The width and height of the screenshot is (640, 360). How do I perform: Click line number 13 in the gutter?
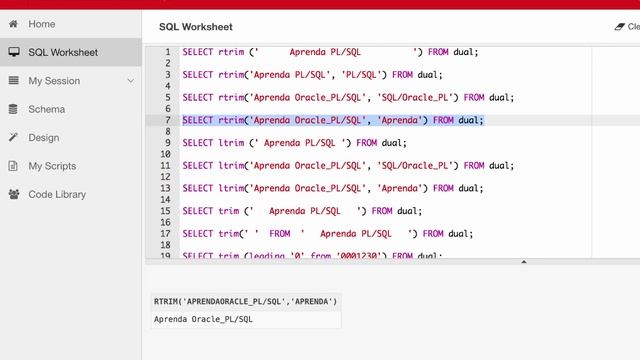click(165, 188)
